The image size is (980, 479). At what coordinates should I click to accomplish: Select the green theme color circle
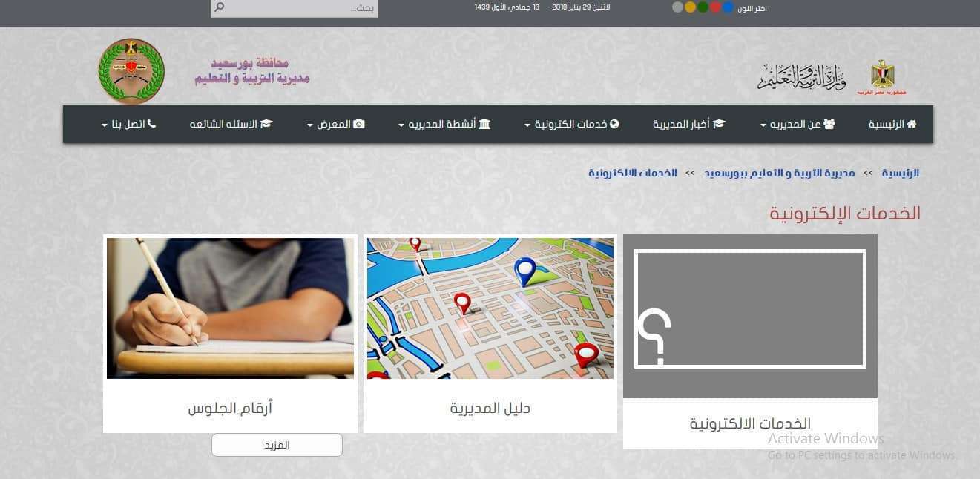click(703, 7)
